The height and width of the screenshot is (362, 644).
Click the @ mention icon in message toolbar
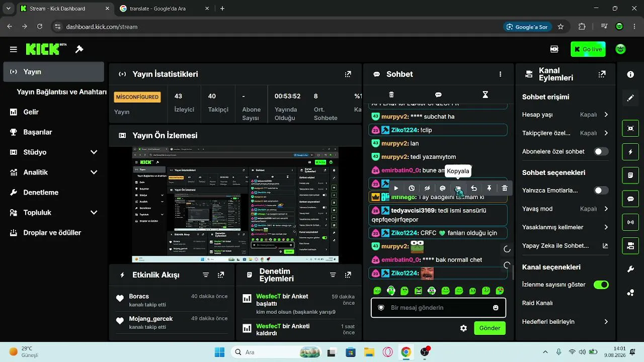443,188
